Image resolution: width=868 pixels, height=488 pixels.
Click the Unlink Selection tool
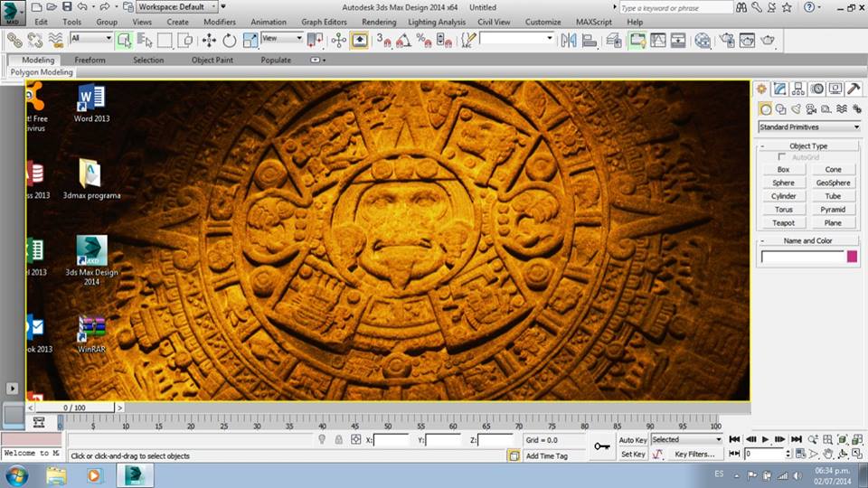(x=35, y=41)
